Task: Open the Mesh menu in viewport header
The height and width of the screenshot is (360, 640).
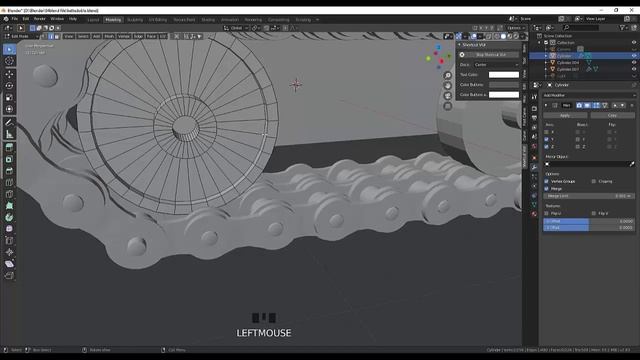Action: pos(109,36)
